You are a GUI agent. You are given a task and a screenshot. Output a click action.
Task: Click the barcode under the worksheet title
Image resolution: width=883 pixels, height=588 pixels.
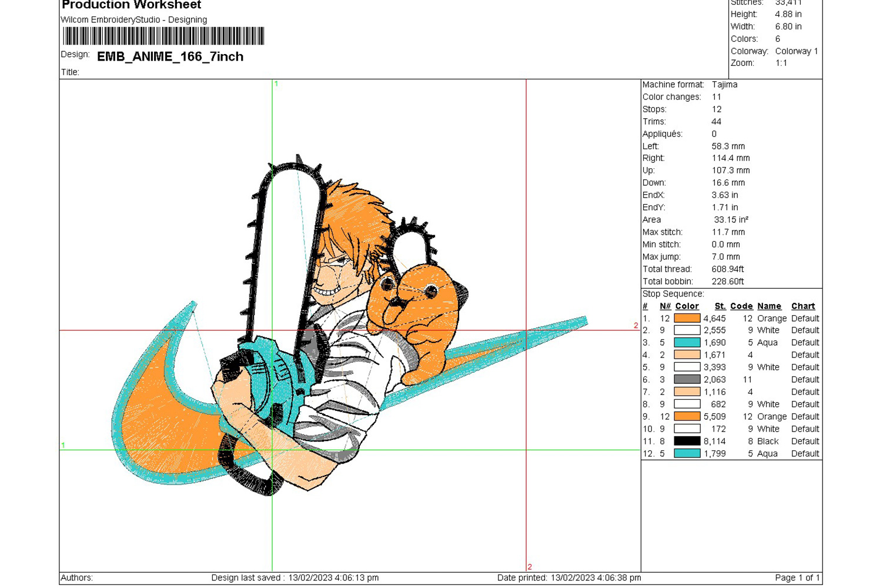click(163, 36)
